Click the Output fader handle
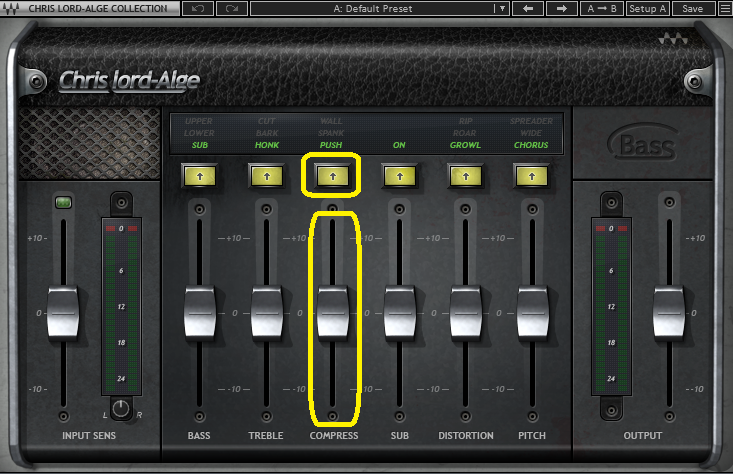733x474 pixels. click(x=667, y=312)
